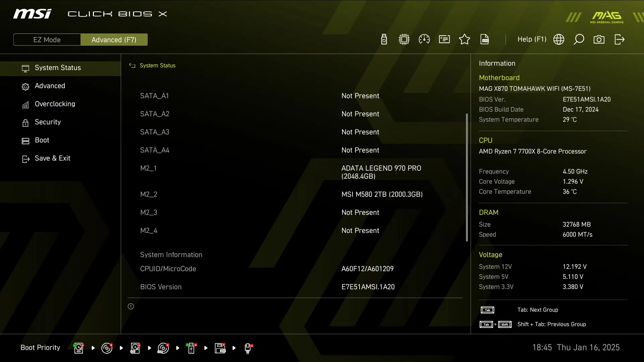Image resolution: width=644 pixels, height=362 pixels.
Task: Click CPU frequency 4.50 GHz value
Action: pyautogui.click(x=575, y=172)
